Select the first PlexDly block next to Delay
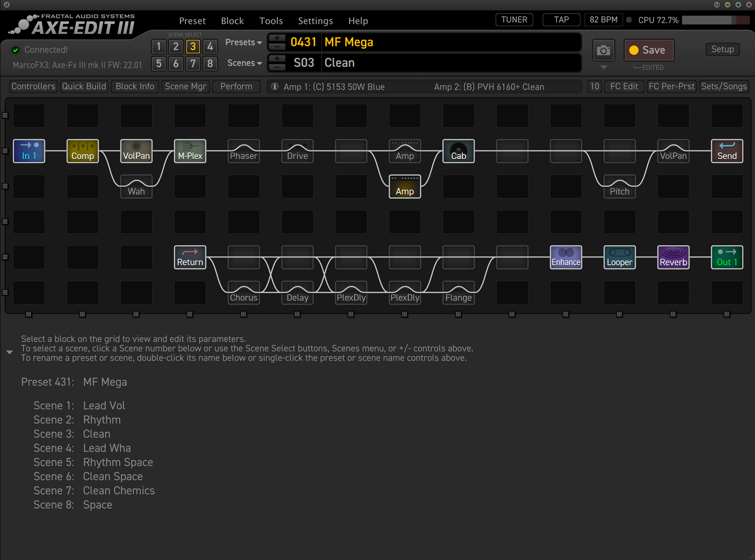 click(351, 293)
